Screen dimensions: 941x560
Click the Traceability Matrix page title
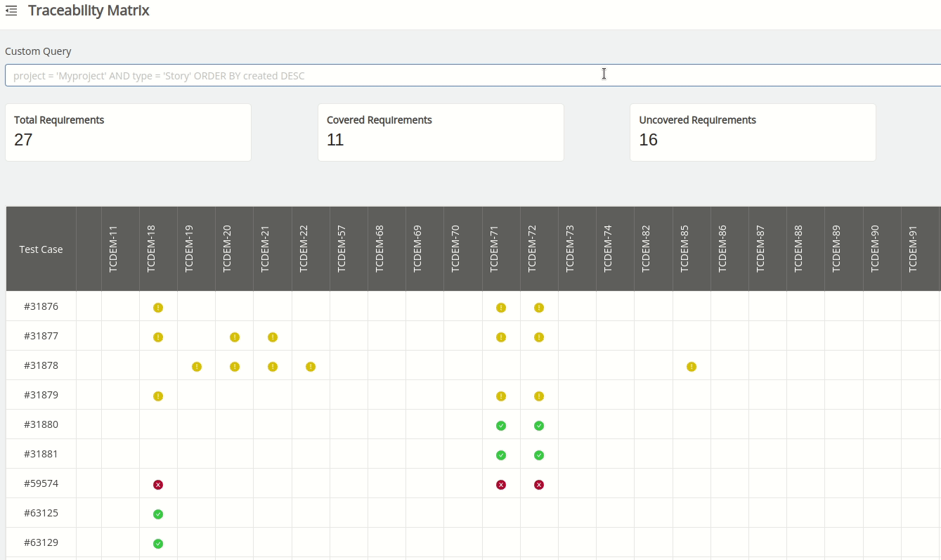point(89,11)
